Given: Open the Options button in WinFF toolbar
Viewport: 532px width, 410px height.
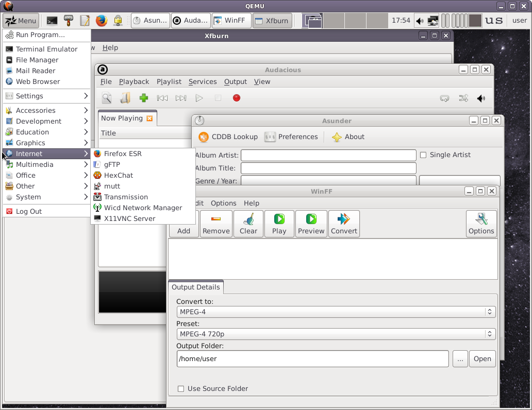Looking at the screenshot, I should [481, 224].
